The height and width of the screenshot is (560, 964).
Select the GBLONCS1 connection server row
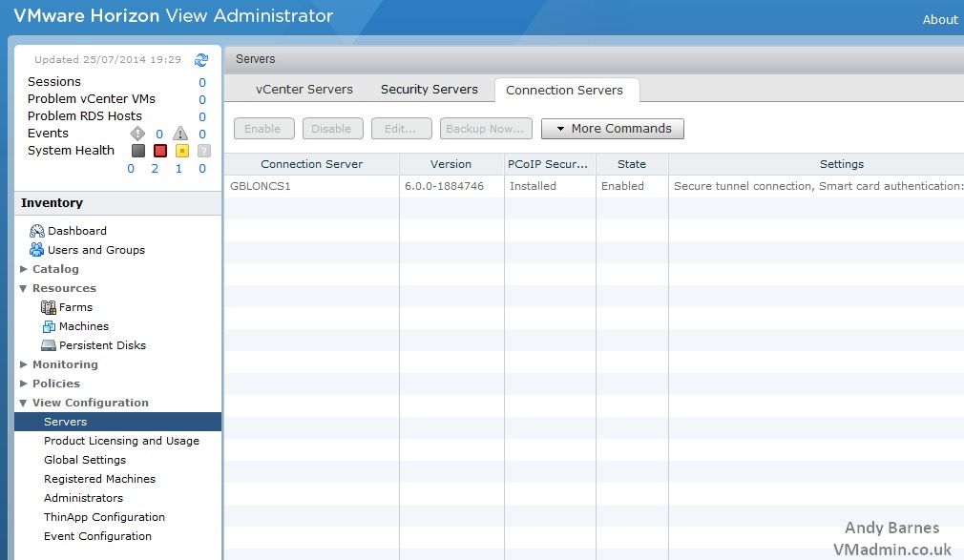pos(594,186)
